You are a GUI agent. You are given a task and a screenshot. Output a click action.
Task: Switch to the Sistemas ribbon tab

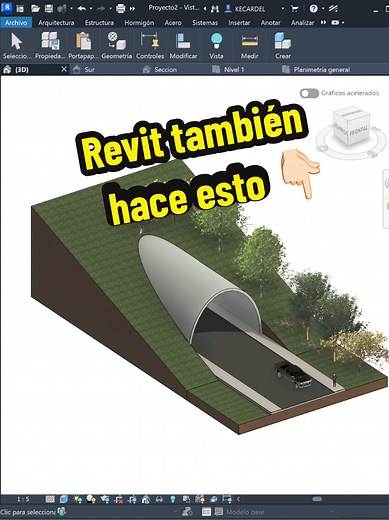[x=205, y=23]
